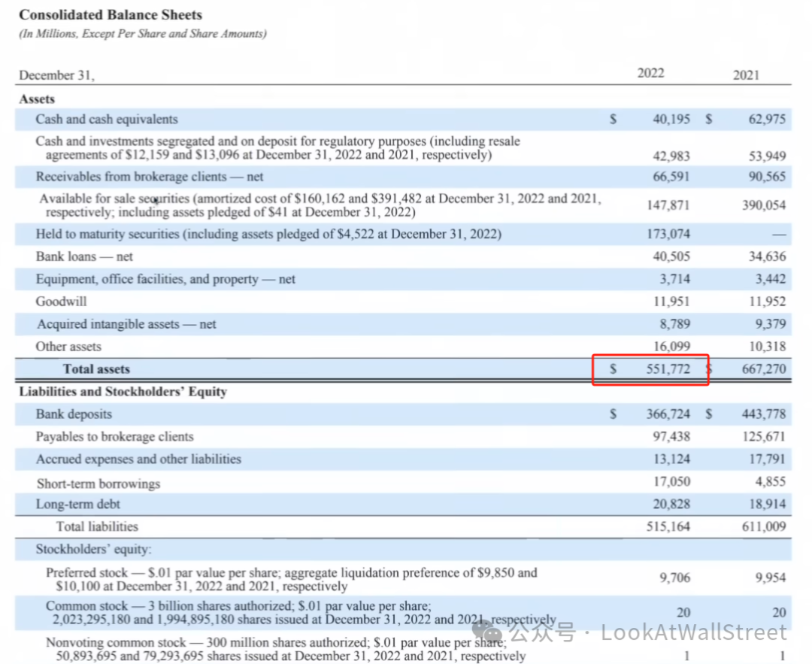Click the 17,050 short-term borrowings value
This screenshot has height=664, width=812.
tap(671, 482)
